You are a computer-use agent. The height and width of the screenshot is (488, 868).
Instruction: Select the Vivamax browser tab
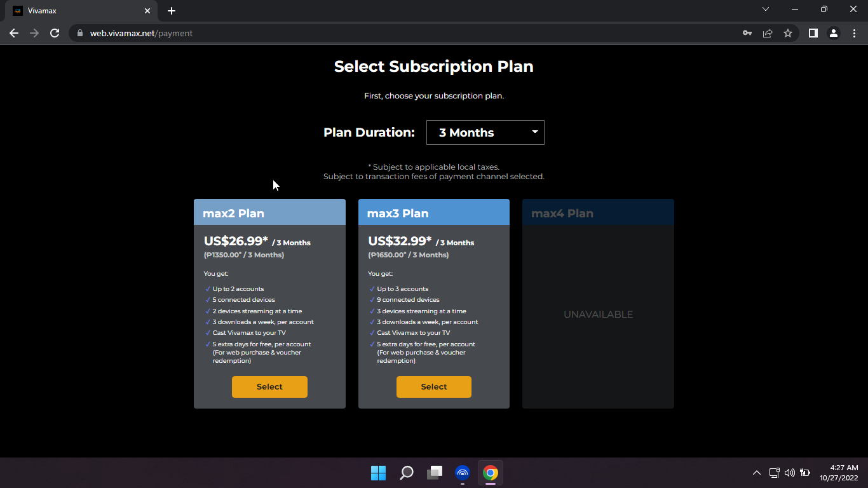(x=81, y=11)
